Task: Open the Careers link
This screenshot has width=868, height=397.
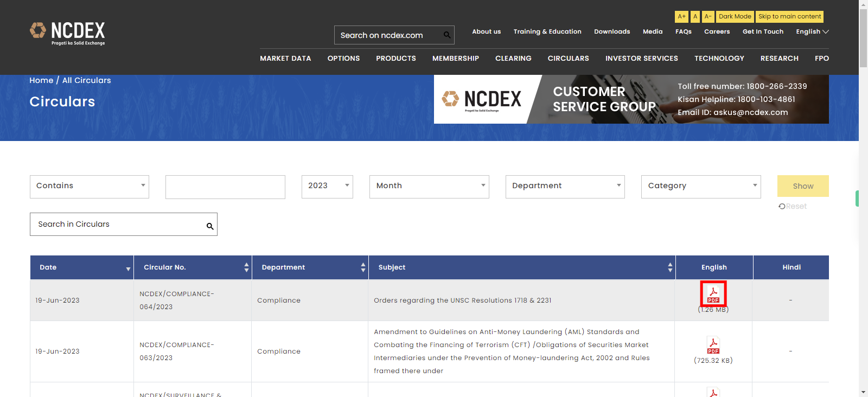Action: point(717,31)
